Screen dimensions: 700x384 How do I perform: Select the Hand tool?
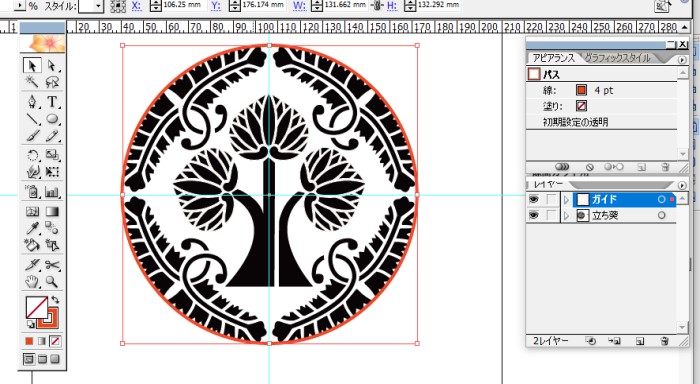point(32,282)
